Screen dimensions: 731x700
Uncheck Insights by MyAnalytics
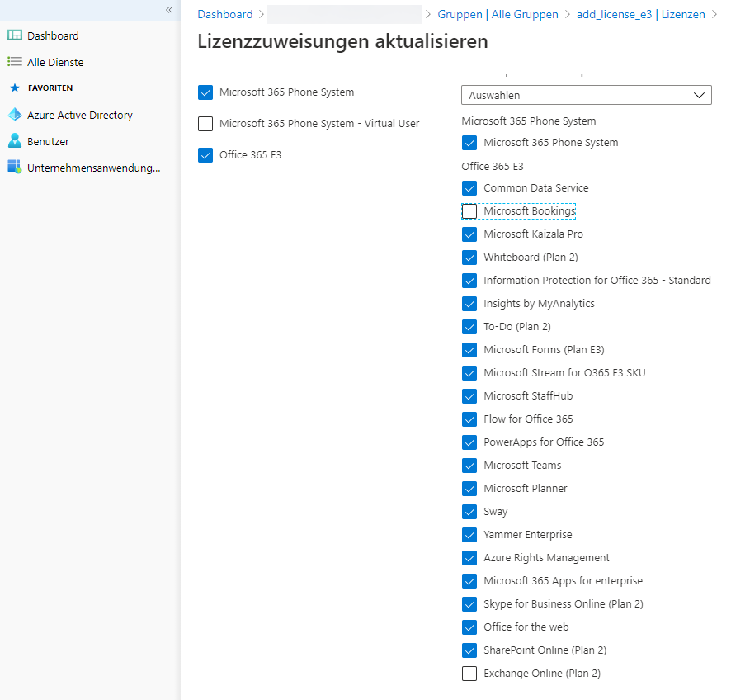pyautogui.click(x=469, y=304)
